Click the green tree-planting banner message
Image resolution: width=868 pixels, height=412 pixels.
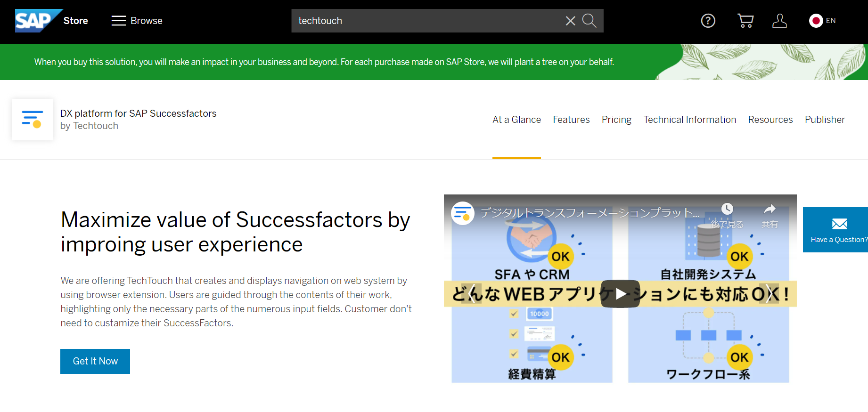click(x=324, y=62)
